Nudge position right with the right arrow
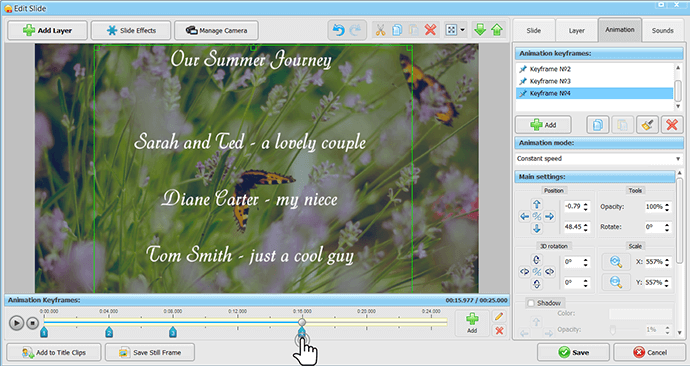This screenshot has width=690, height=366. click(x=550, y=216)
